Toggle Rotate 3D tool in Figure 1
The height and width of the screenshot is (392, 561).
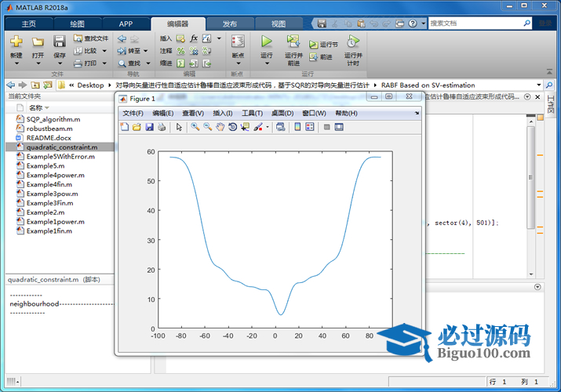click(x=232, y=127)
